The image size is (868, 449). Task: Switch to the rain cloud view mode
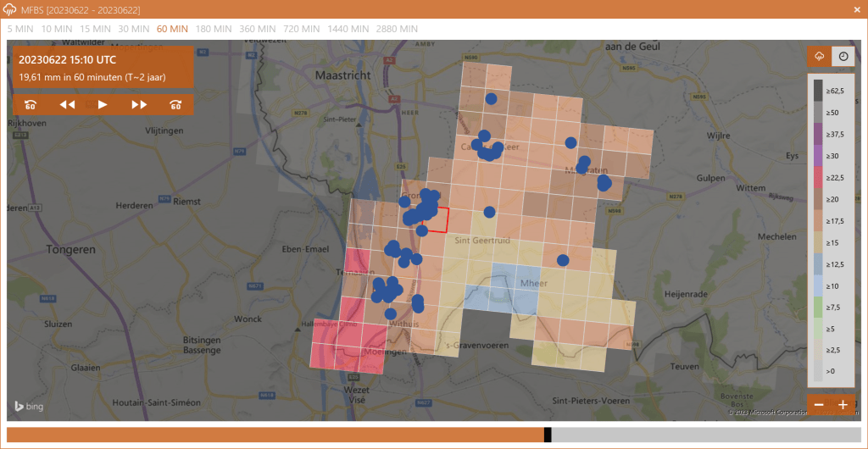pos(820,57)
